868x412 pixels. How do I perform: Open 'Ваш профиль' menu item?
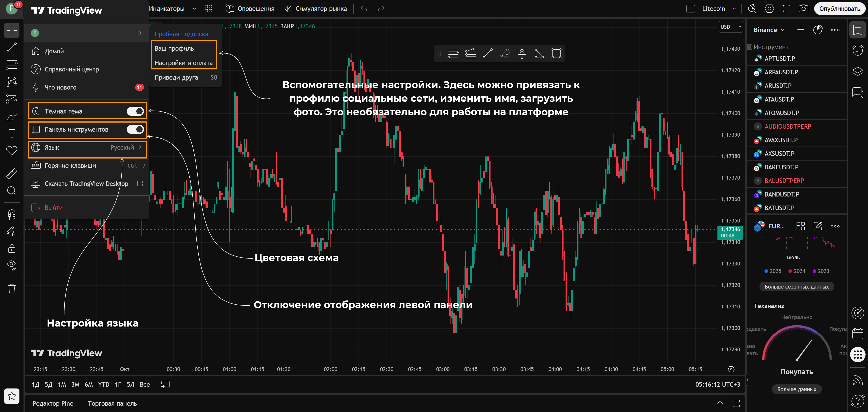pos(174,49)
